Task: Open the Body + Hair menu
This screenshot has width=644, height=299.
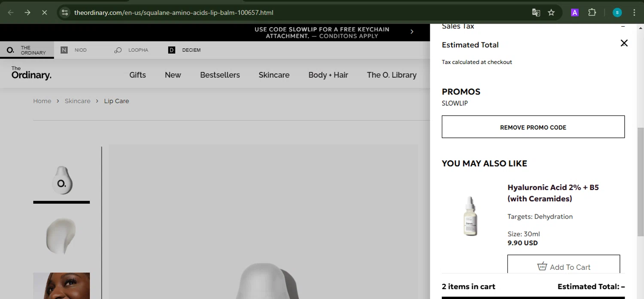Action: click(x=328, y=75)
